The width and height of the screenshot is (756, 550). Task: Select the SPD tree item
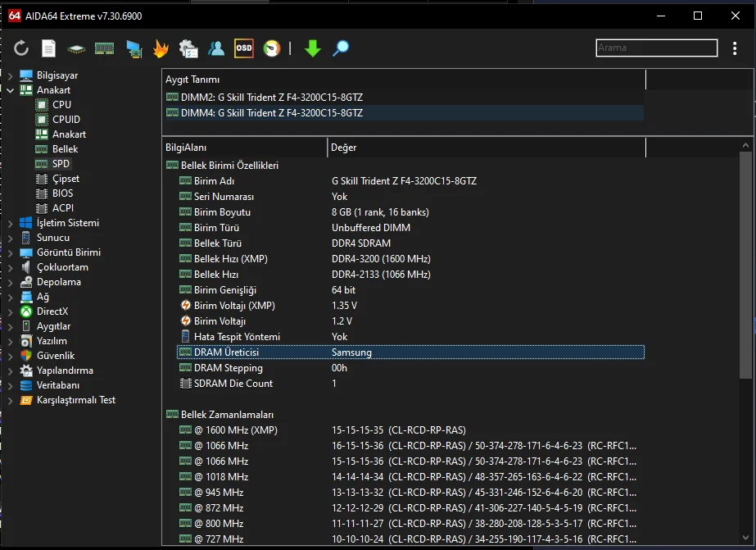coord(61,164)
